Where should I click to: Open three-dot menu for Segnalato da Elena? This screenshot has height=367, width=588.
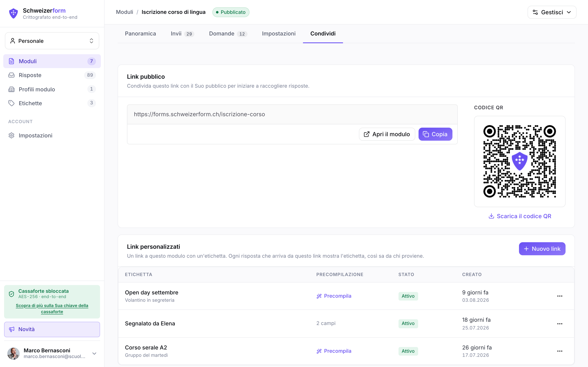560,324
